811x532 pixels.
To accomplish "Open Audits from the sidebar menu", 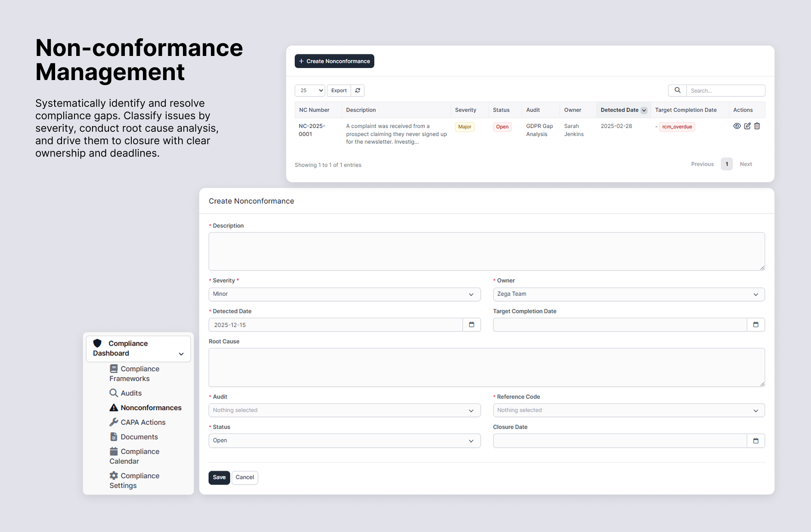I will pyautogui.click(x=131, y=393).
